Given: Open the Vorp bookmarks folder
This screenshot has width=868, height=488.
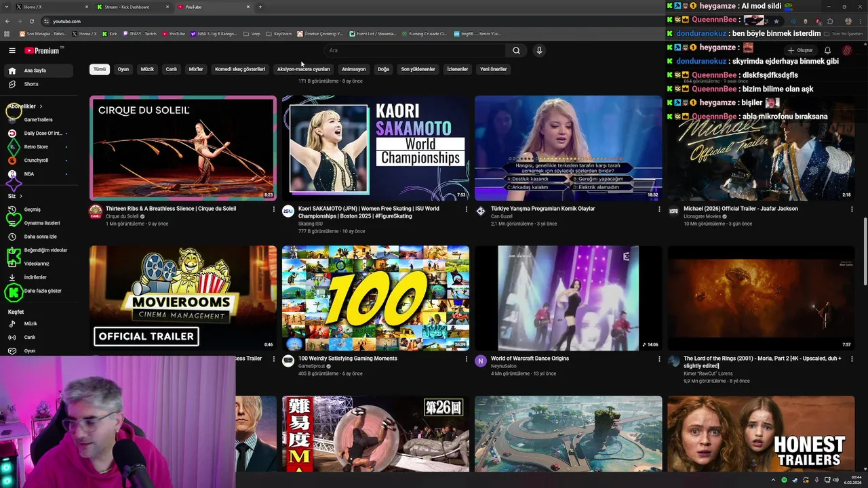Looking at the screenshot, I should [x=252, y=33].
